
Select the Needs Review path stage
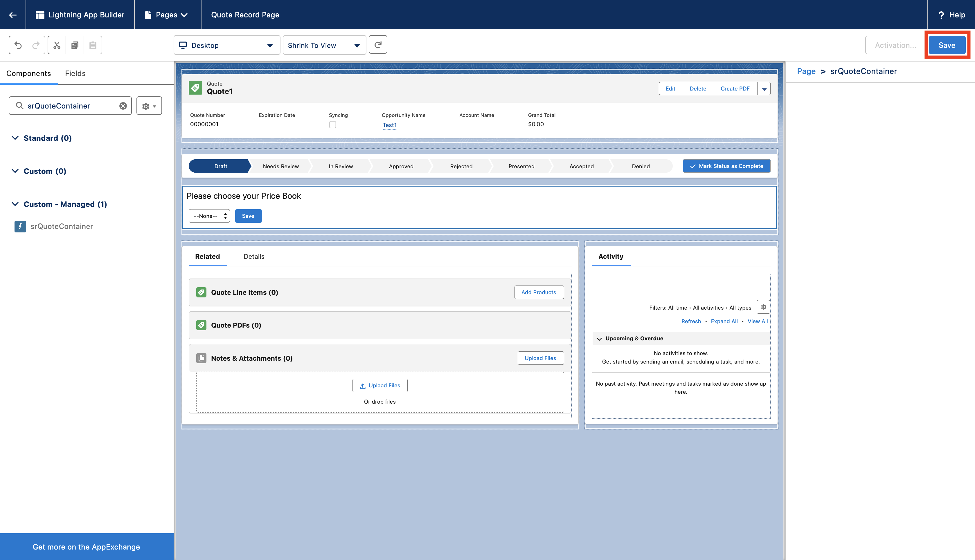click(x=280, y=166)
